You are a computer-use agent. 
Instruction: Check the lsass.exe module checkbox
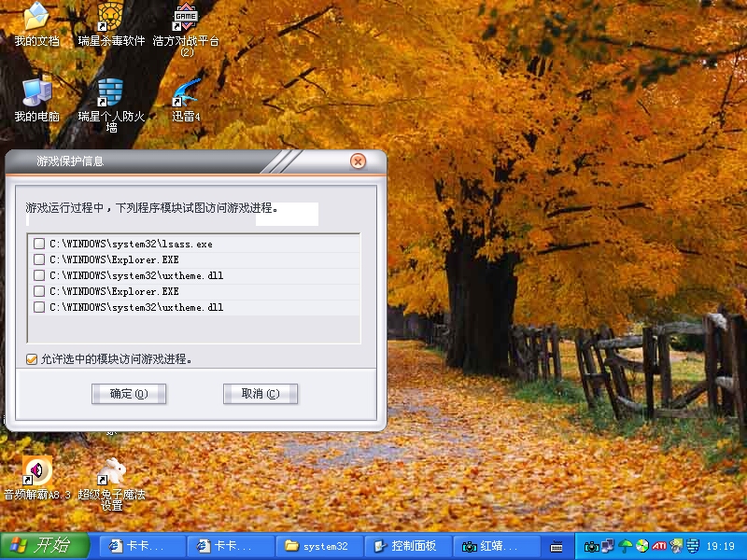pos(39,244)
